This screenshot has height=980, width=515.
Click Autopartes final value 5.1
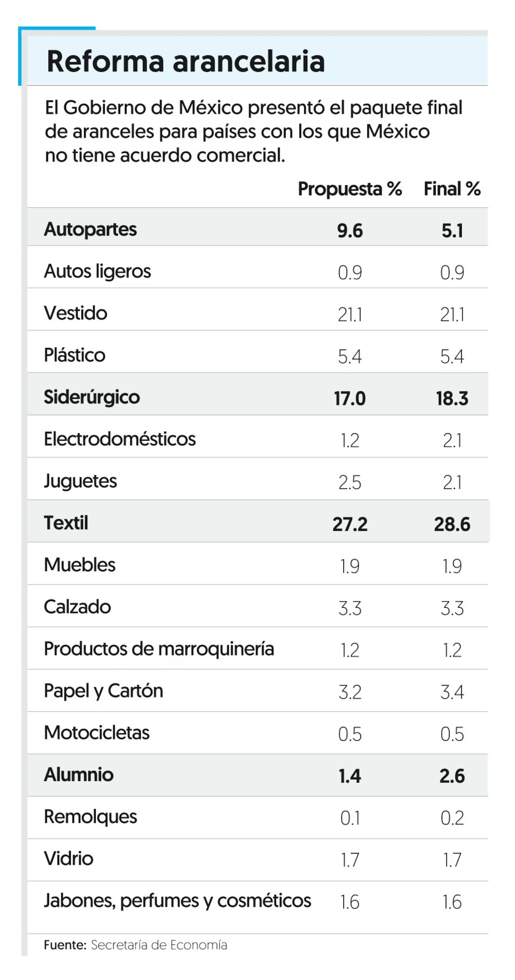pos(452,231)
